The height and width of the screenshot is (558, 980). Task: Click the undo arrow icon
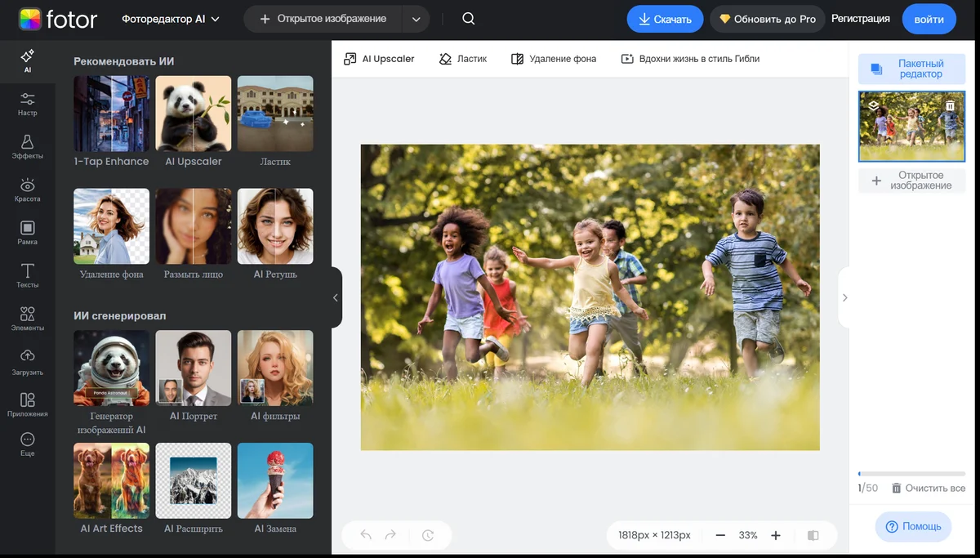(366, 535)
